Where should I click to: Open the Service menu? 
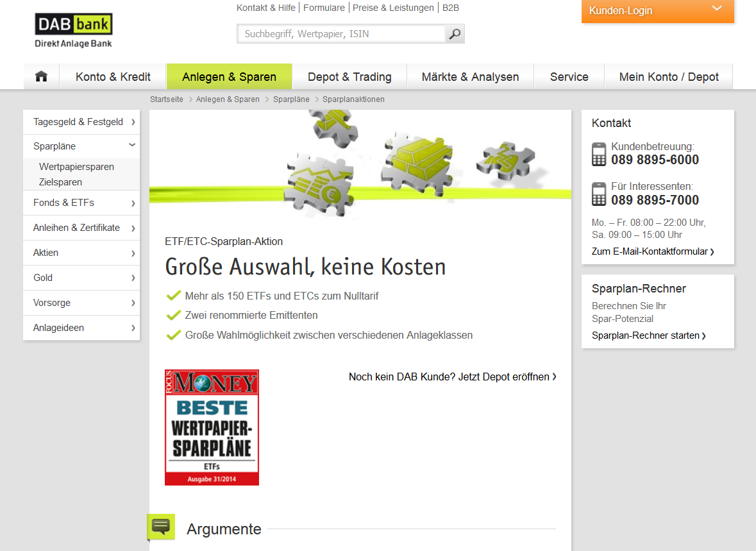click(x=569, y=77)
